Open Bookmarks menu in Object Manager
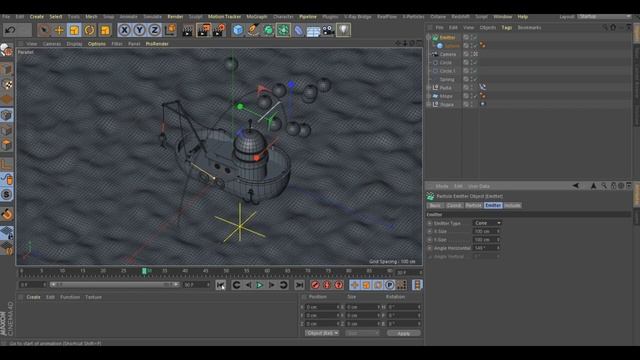The image size is (640, 360). point(529,28)
